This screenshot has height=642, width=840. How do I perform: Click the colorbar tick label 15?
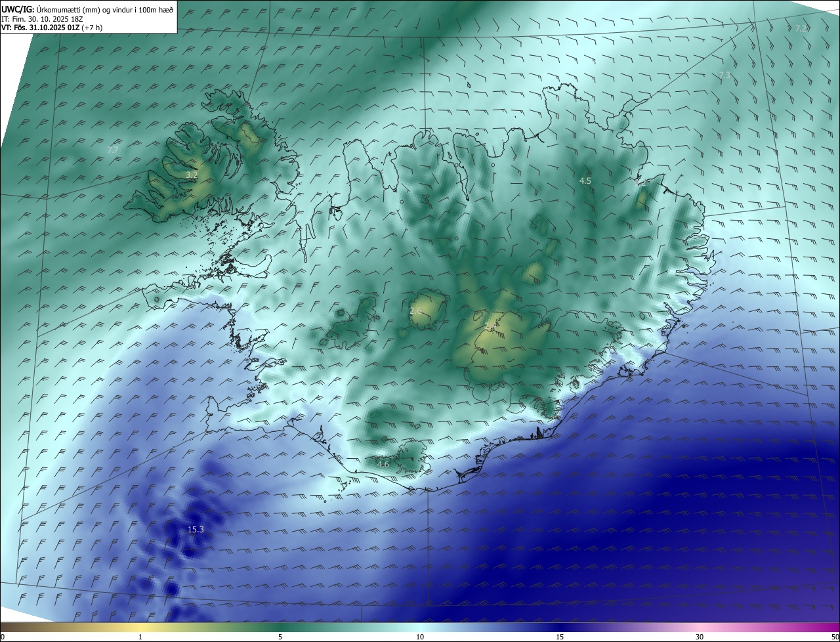point(560,637)
